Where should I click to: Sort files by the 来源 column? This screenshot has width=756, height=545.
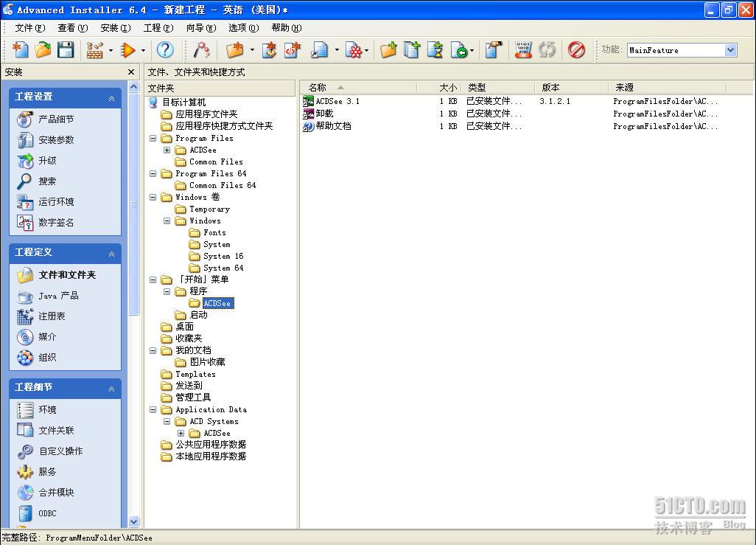668,87
